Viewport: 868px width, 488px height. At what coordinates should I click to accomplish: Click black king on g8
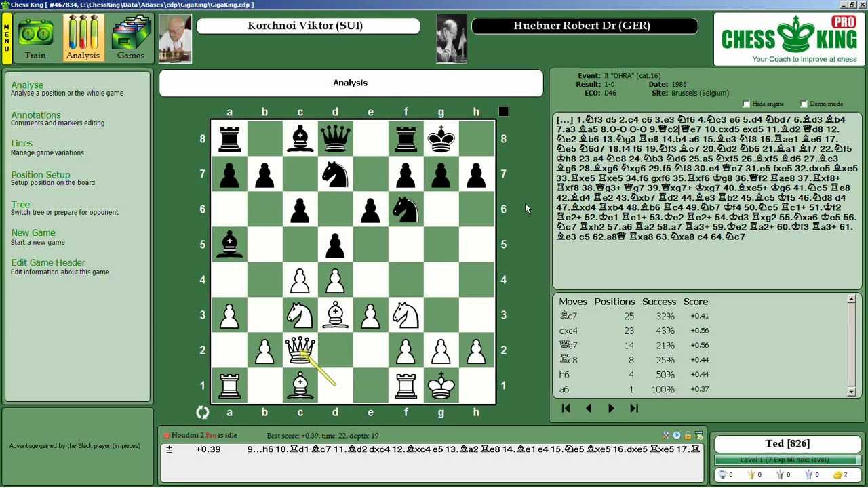(441, 138)
